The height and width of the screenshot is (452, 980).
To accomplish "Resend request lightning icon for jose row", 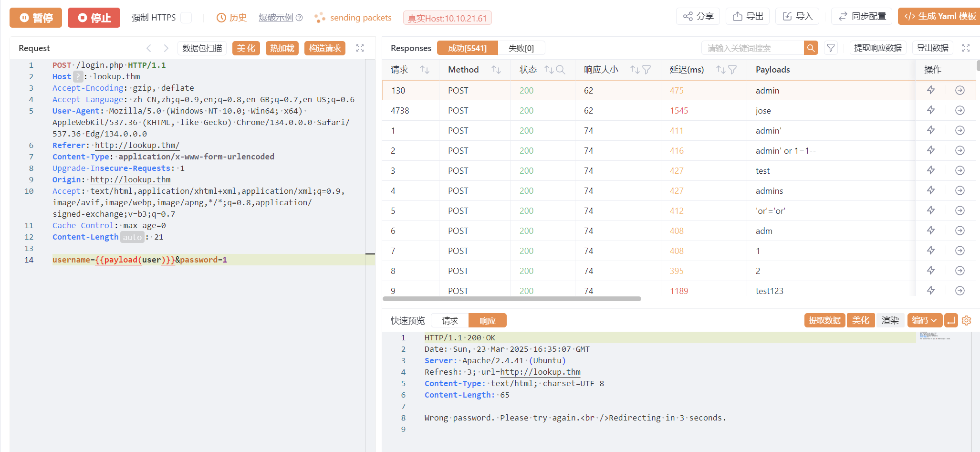I will [x=931, y=110].
